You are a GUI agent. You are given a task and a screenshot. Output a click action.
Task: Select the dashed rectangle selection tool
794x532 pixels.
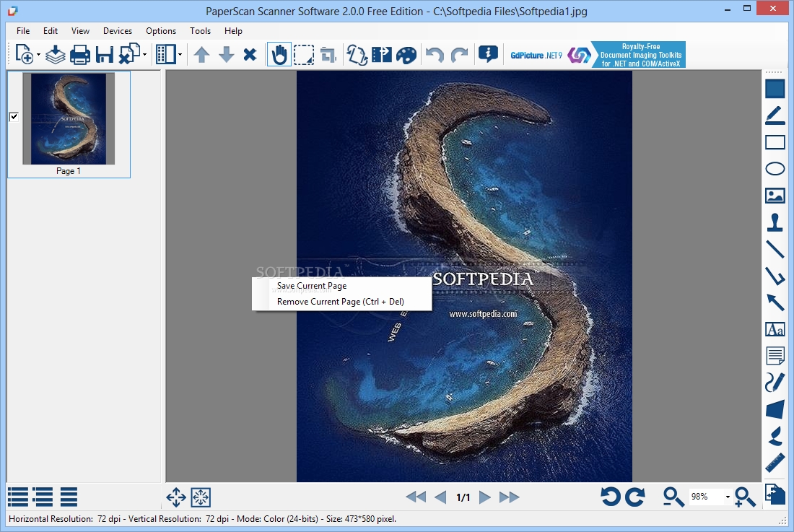tap(304, 55)
